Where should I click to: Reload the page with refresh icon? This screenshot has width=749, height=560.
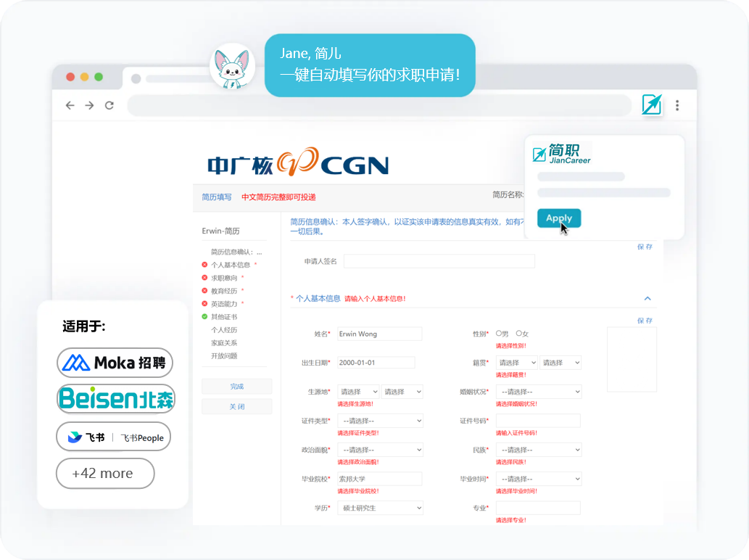[109, 105]
